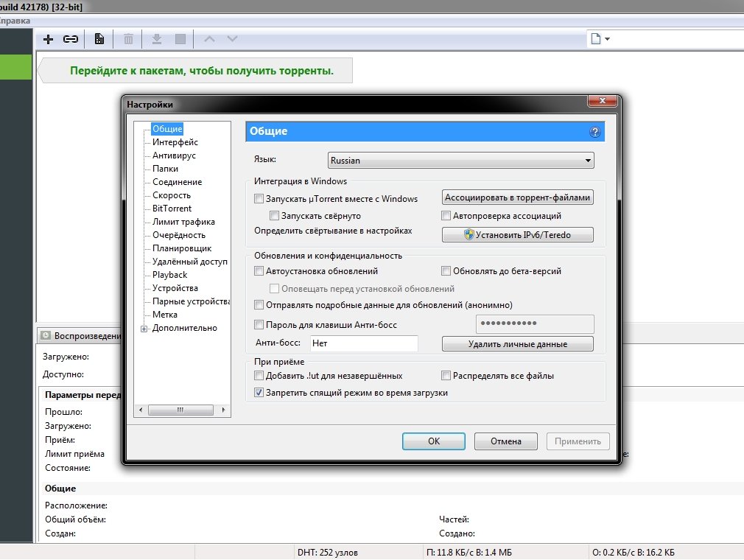Select Удалённый доступ in tree
The image size is (744, 560).
(x=190, y=262)
